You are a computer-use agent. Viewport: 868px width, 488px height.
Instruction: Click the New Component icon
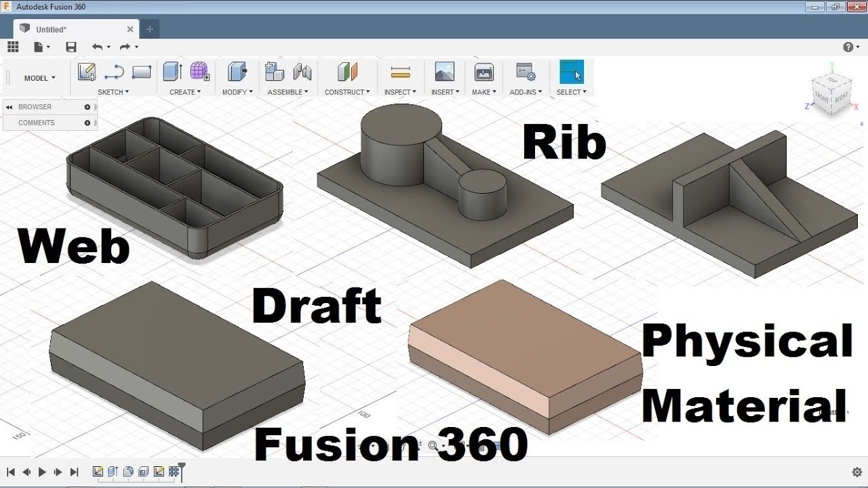tap(275, 72)
